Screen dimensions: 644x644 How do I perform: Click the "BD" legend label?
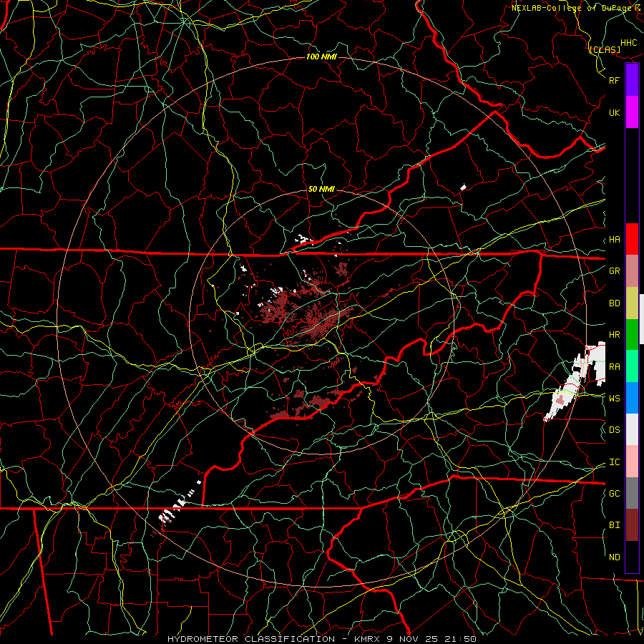615,303
